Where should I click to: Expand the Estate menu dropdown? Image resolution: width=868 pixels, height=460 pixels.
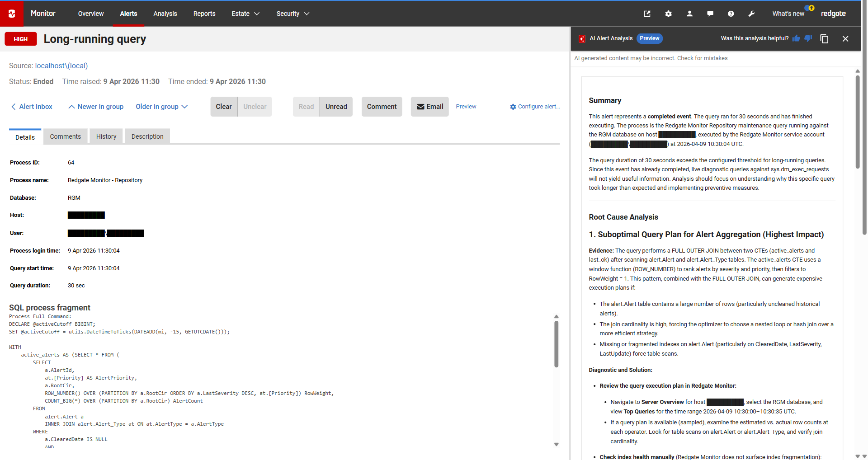[x=245, y=14]
